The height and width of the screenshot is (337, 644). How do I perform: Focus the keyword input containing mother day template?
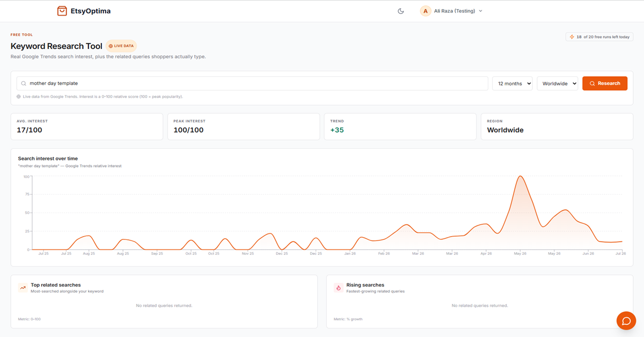(252, 83)
